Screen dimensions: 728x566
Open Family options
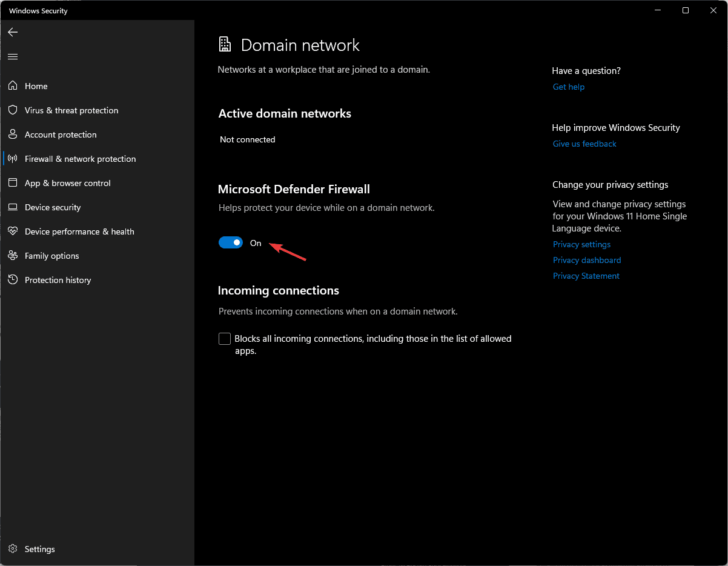point(97,256)
